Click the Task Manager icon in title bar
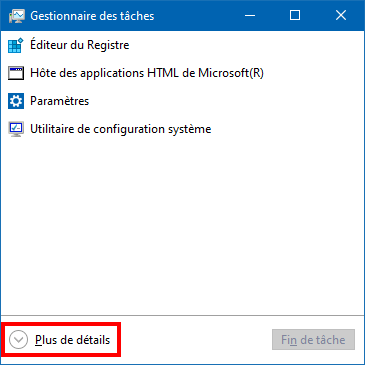 click(16, 16)
